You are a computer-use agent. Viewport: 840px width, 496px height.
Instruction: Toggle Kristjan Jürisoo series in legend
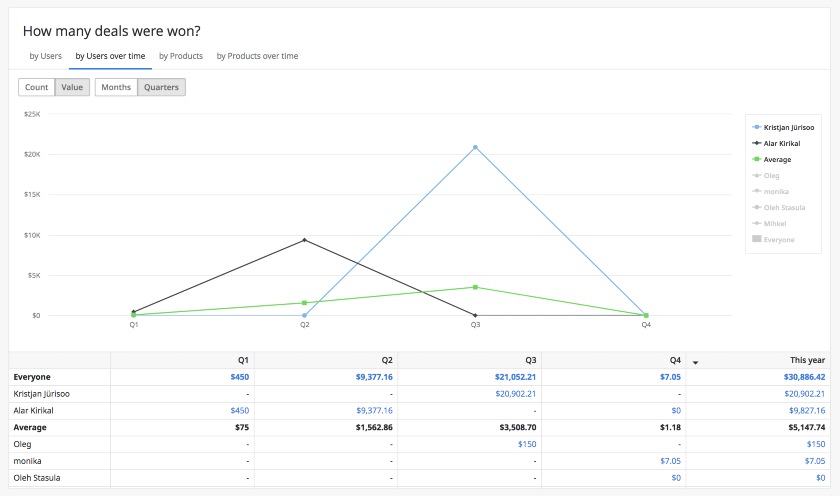(x=788, y=127)
